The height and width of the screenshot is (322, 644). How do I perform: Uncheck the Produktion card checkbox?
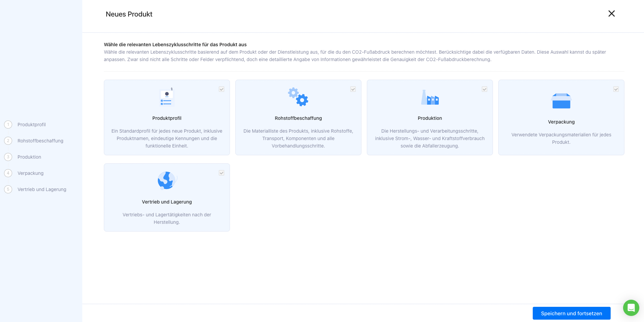[485, 89]
